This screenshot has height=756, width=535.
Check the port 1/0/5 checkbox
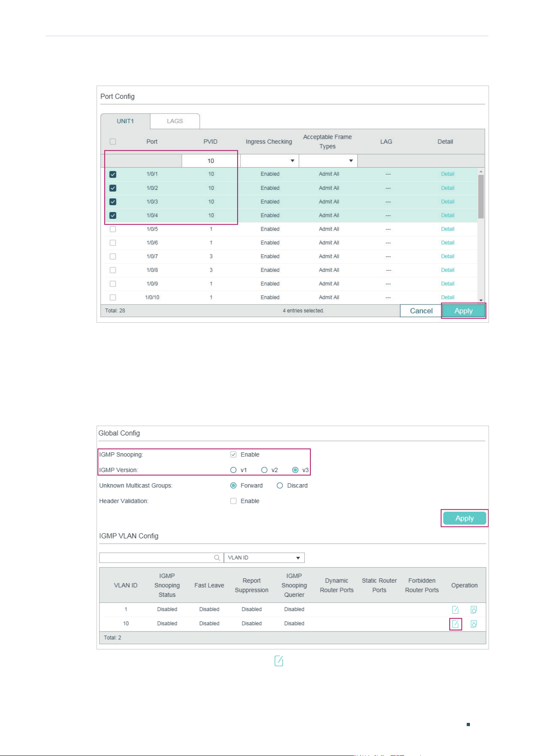tap(113, 229)
